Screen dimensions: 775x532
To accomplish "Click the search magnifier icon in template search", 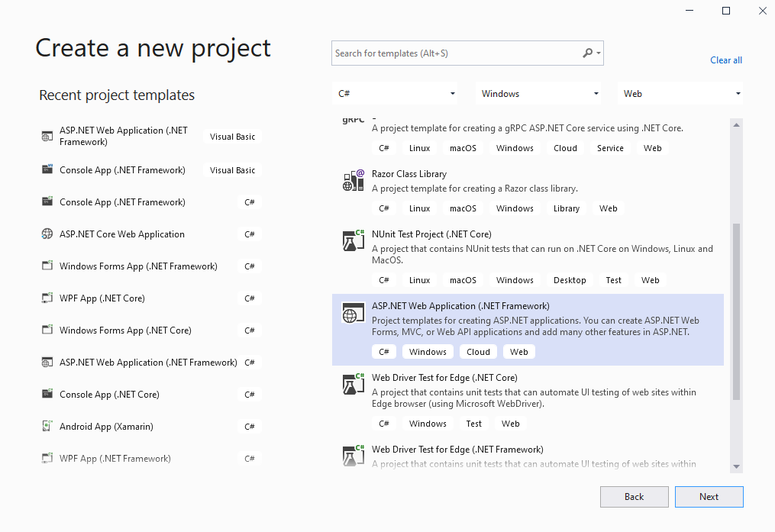I will tap(587, 53).
